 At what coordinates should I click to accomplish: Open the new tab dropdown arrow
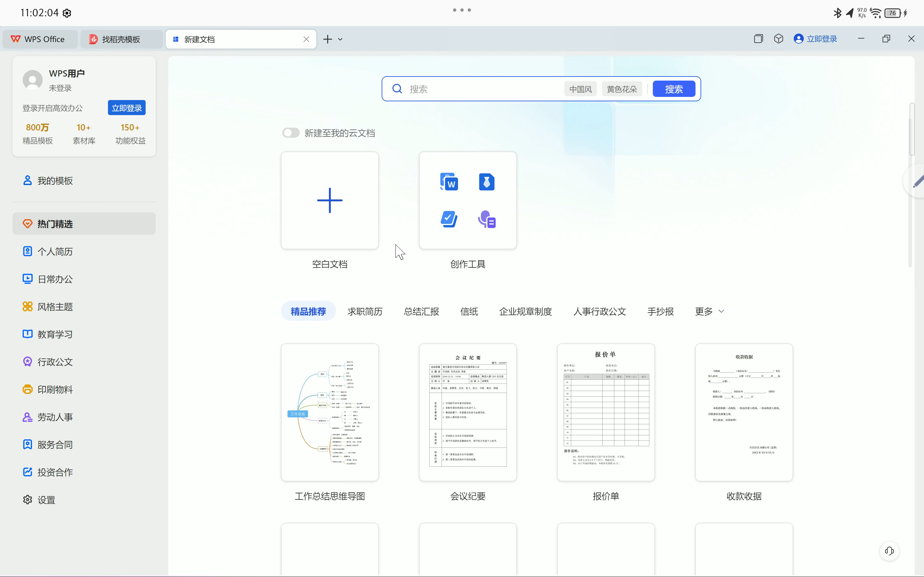click(x=340, y=39)
